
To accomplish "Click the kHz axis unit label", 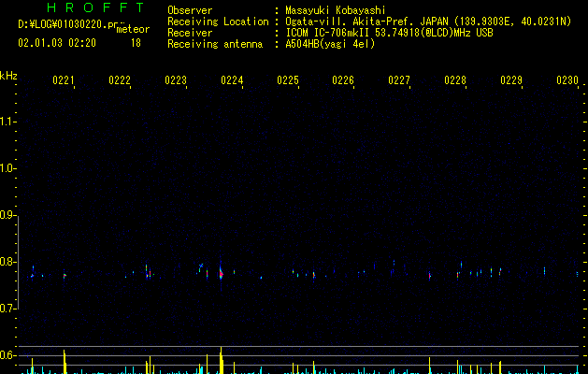I will tap(8, 76).
